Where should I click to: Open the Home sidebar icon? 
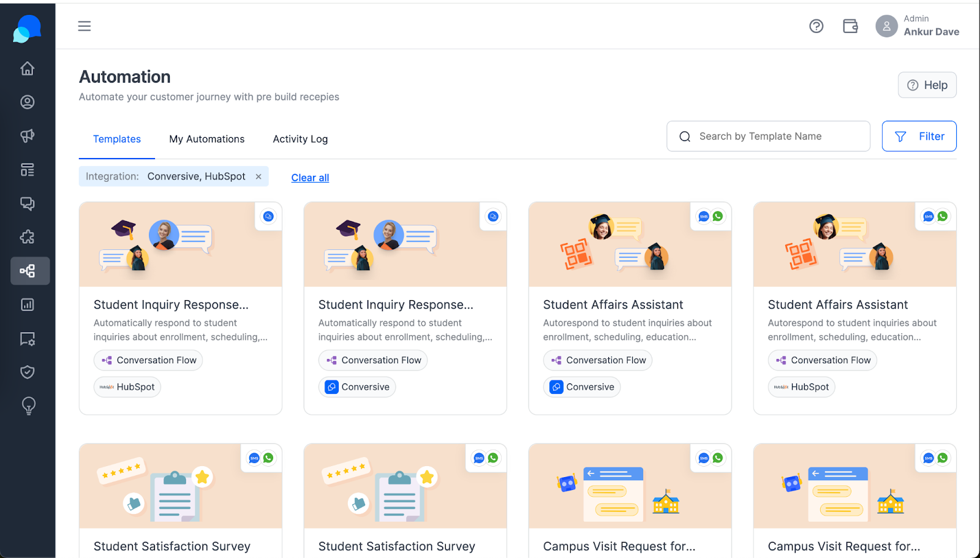[x=28, y=69]
